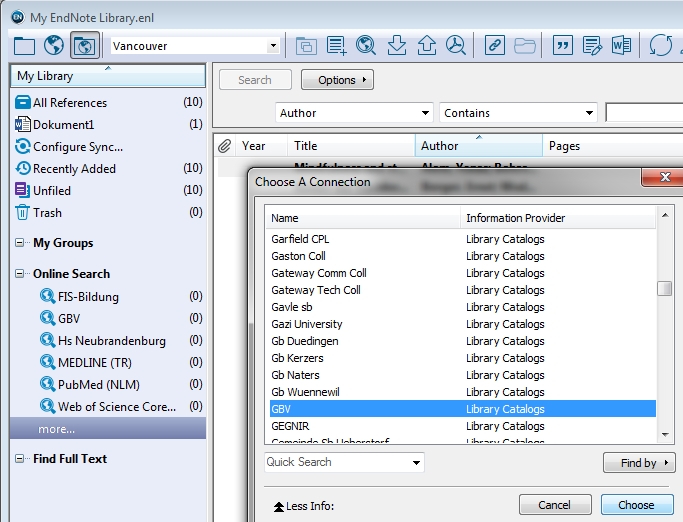Select Unfiled group
Viewport: 683px width, 522px height.
(x=108, y=190)
